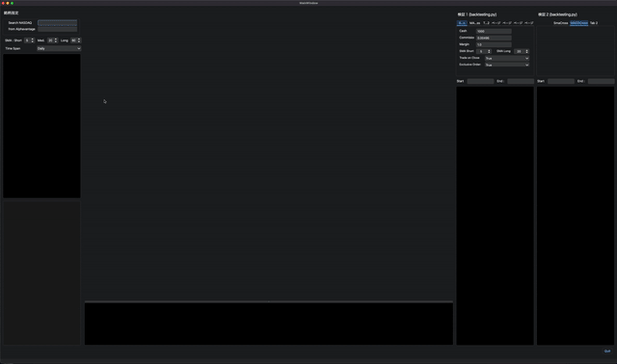This screenshot has height=364, width=617.
Task: Select the first tab in backtest panel 1
Action: point(462,23)
